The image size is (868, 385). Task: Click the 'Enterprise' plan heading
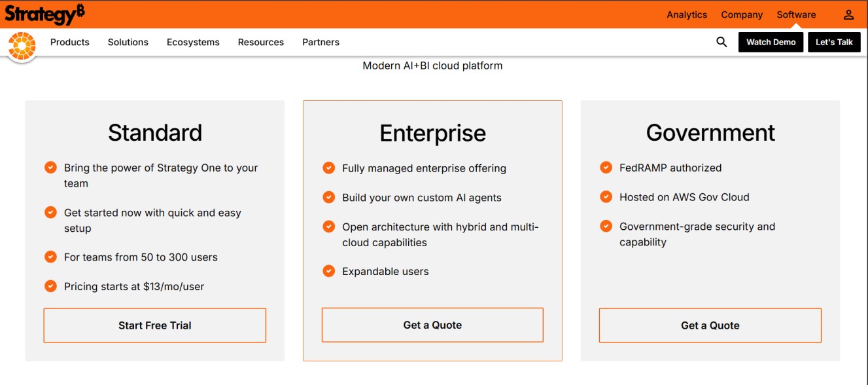(432, 134)
